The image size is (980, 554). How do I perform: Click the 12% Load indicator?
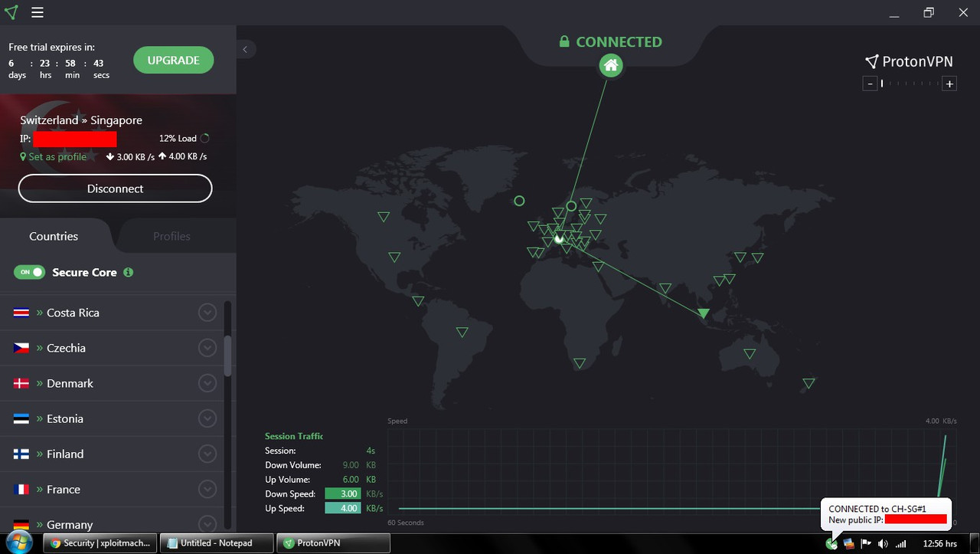184,139
